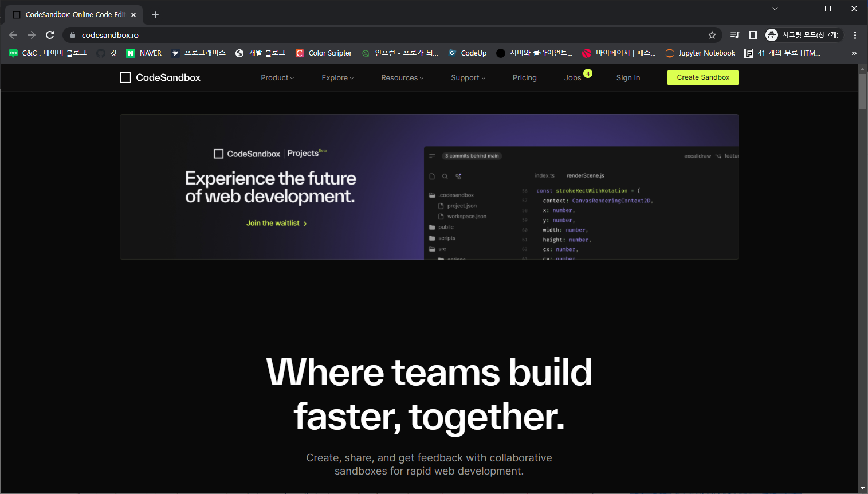
Task: Close the CodeSandbox browser tab
Action: point(133,15)
